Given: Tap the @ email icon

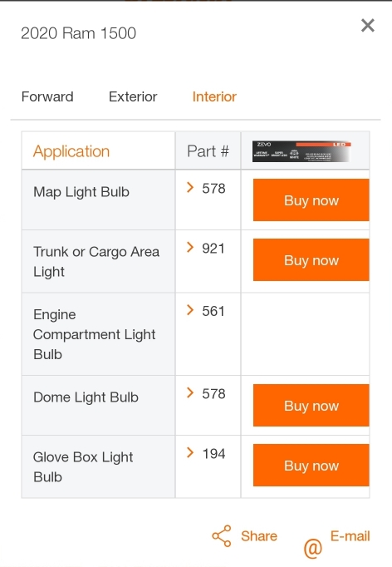Looking at the screenshot, I should point(312,548).
